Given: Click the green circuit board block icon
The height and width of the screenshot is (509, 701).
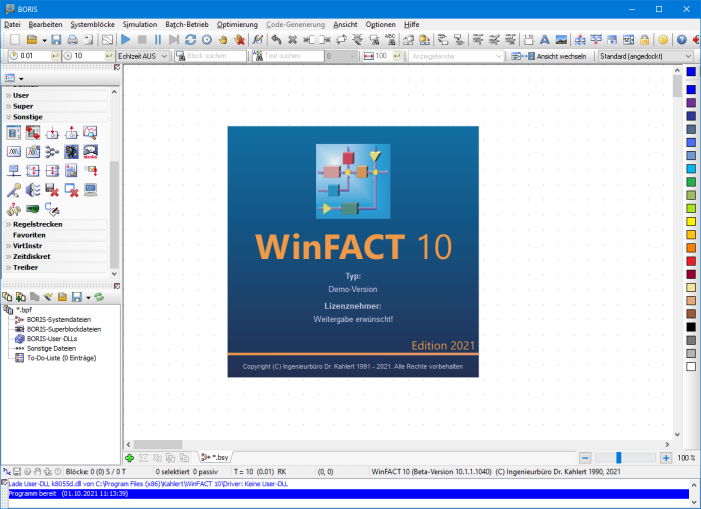Looking at the screenshot, I should (x=33, y=209).
